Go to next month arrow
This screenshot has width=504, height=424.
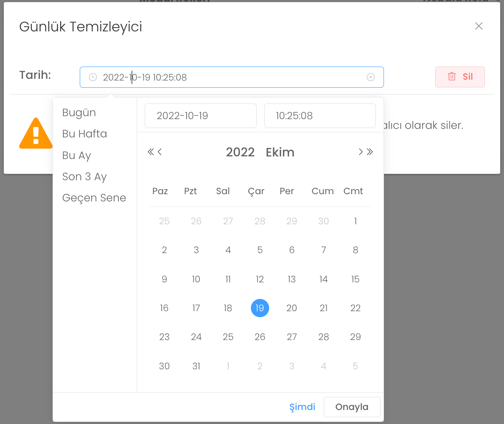[361, 152]
